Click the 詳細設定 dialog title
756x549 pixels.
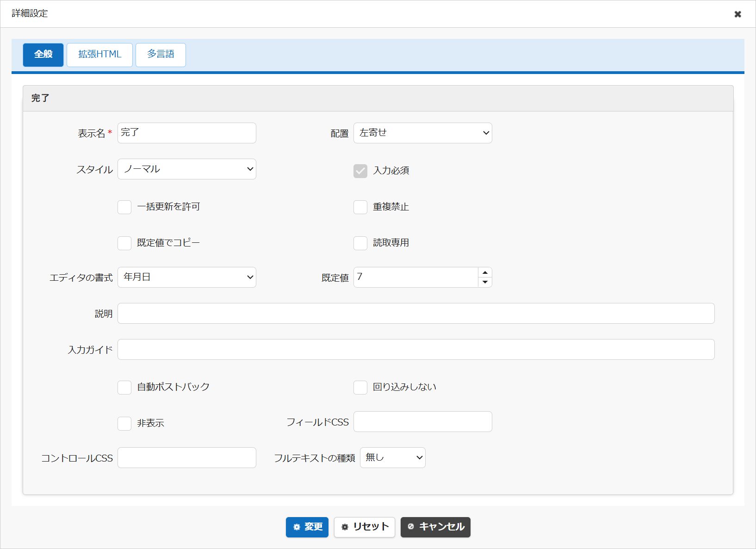(30, 14)
